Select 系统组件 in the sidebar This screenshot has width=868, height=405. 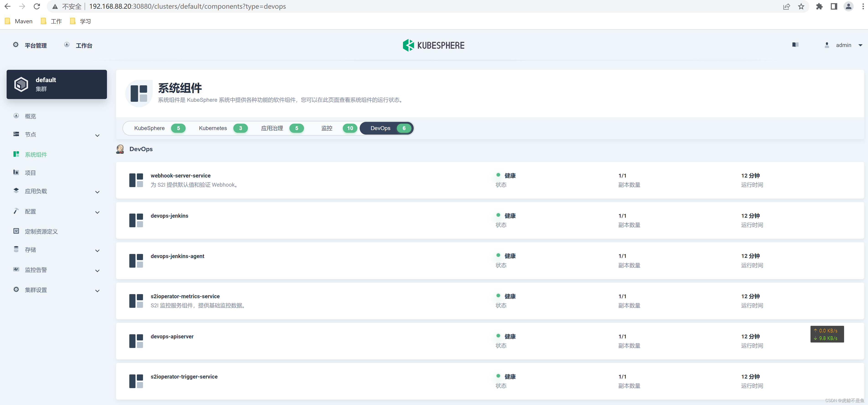(36, 154)
